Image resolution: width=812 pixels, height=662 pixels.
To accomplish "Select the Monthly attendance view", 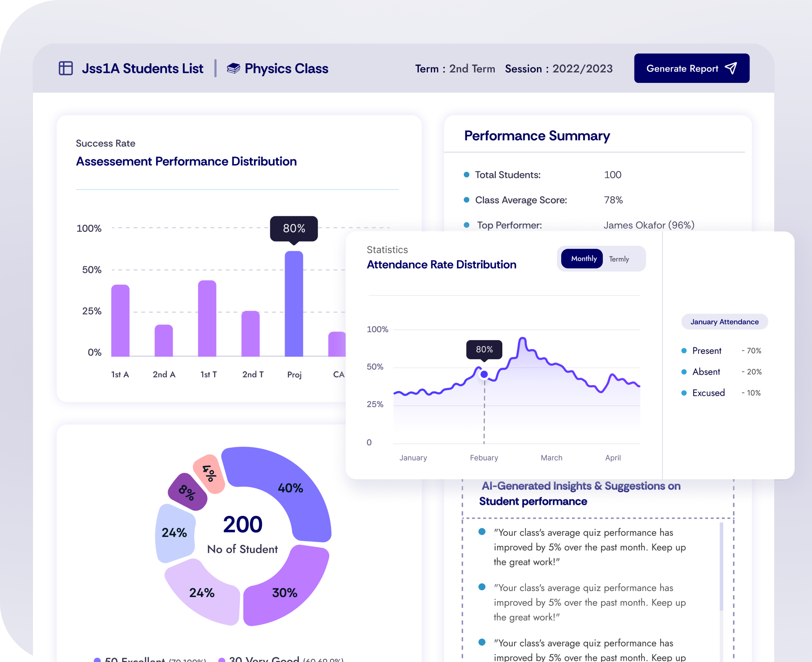I will (x=582, y=259).
